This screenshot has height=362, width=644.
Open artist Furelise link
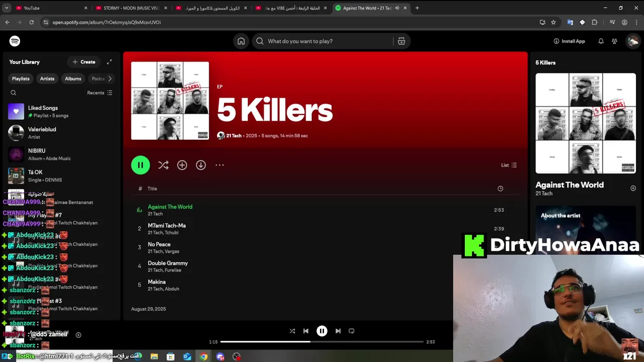[173, 270]
